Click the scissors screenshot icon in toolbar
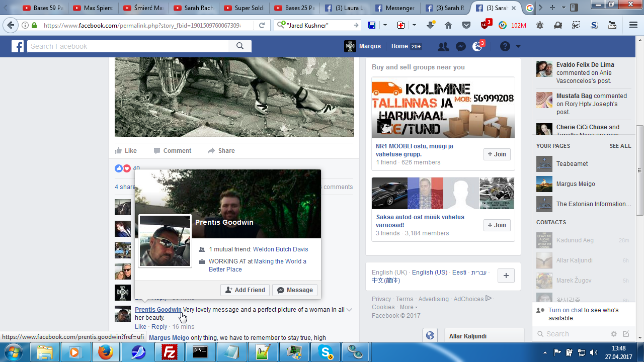Image resolution: width=644 pixels, height=362 pixels. click(576, 25)
